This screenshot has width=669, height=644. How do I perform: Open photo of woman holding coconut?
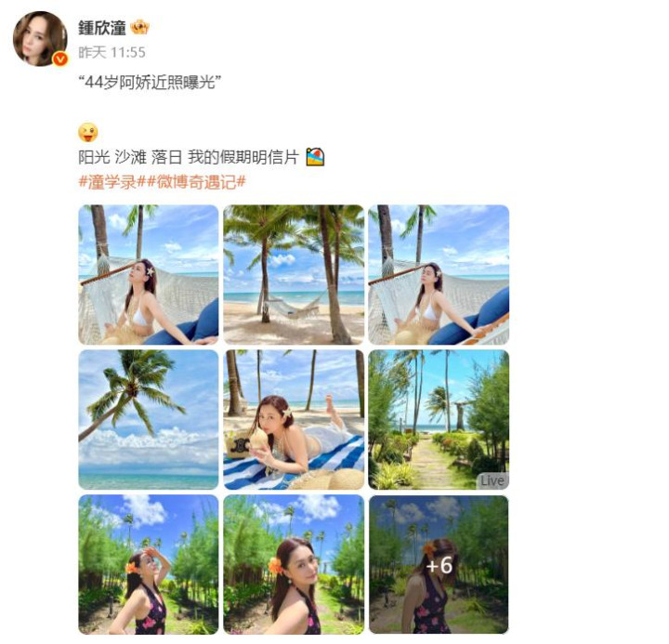[x=294, y=420]
